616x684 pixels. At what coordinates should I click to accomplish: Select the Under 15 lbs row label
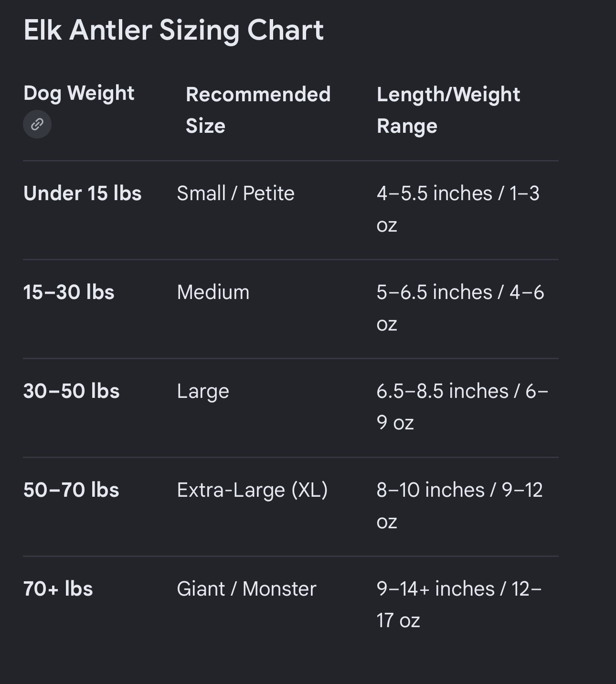tap(83, 193)
